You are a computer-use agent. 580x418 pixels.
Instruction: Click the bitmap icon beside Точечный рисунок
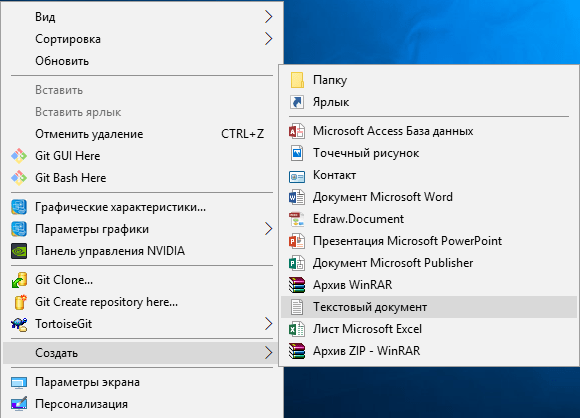[x=297, y=153]
